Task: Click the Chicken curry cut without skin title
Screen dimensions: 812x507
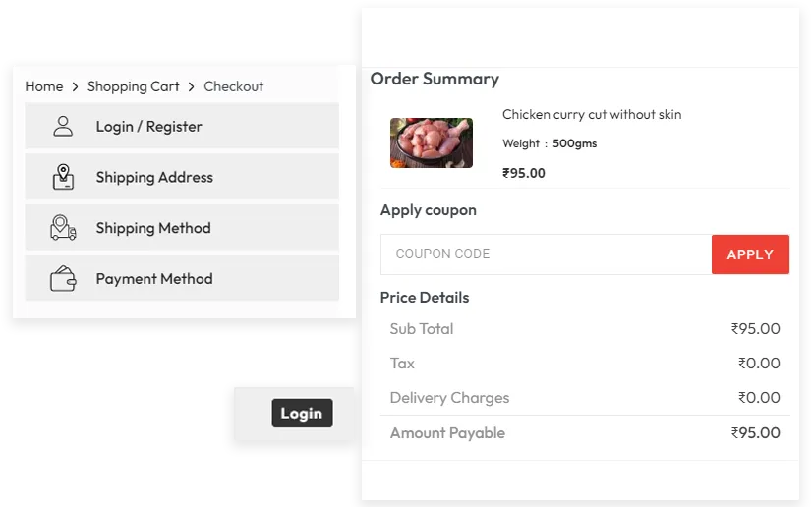Action: 592,115
